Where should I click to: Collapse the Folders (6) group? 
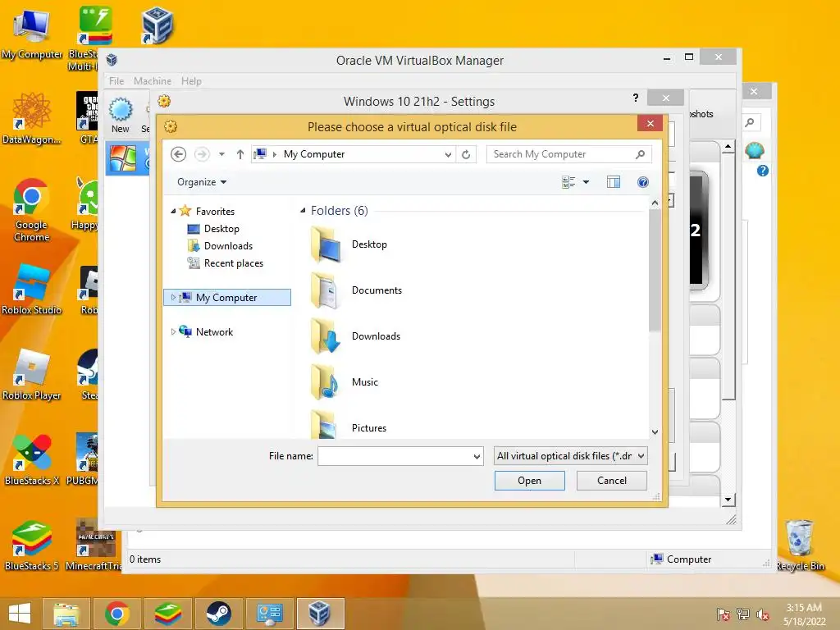click(x=303, y=211)
